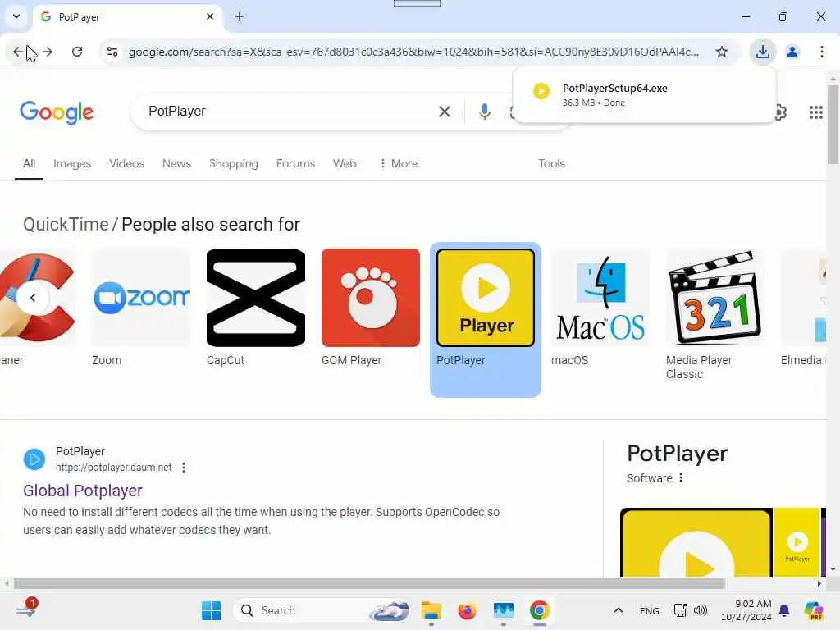This screenshot has width=840, height=630.
Task: Open the weather widget on taskbar
Action: (25, 609)
